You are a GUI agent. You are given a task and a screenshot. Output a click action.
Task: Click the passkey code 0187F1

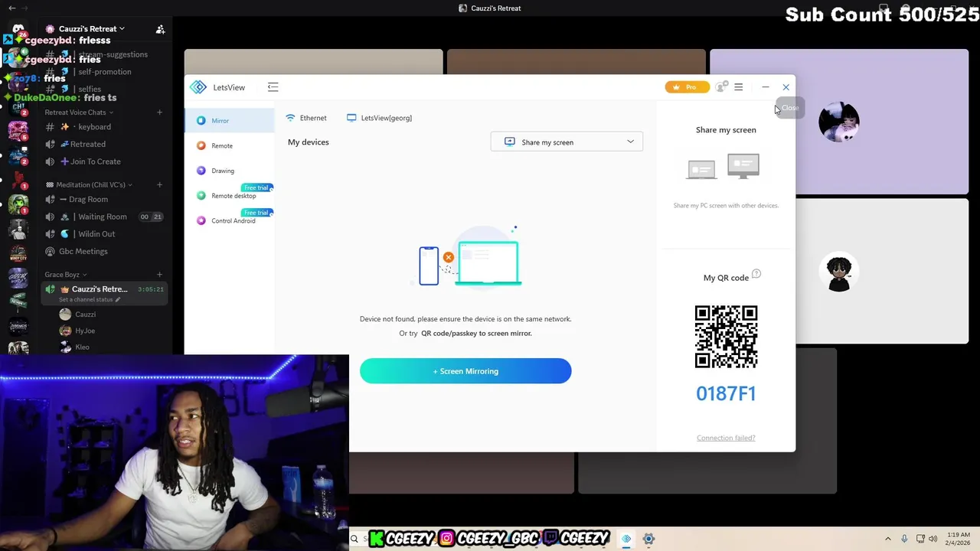point(726,393)
